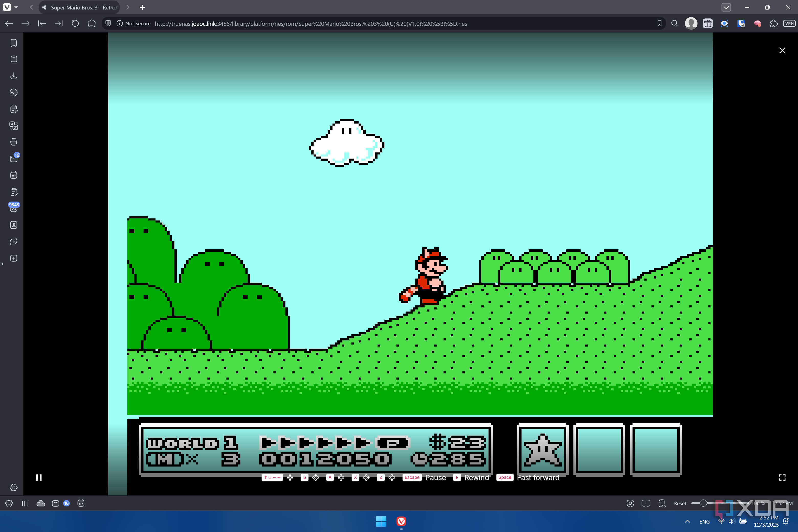Open sidebar settings gear at bottom of panel
798x532 pixels.
(x=14, y=487)
